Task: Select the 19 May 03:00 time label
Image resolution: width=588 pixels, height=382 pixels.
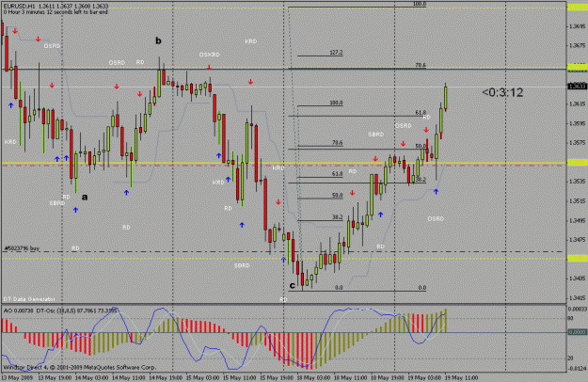Action: [x=424, y=377]
